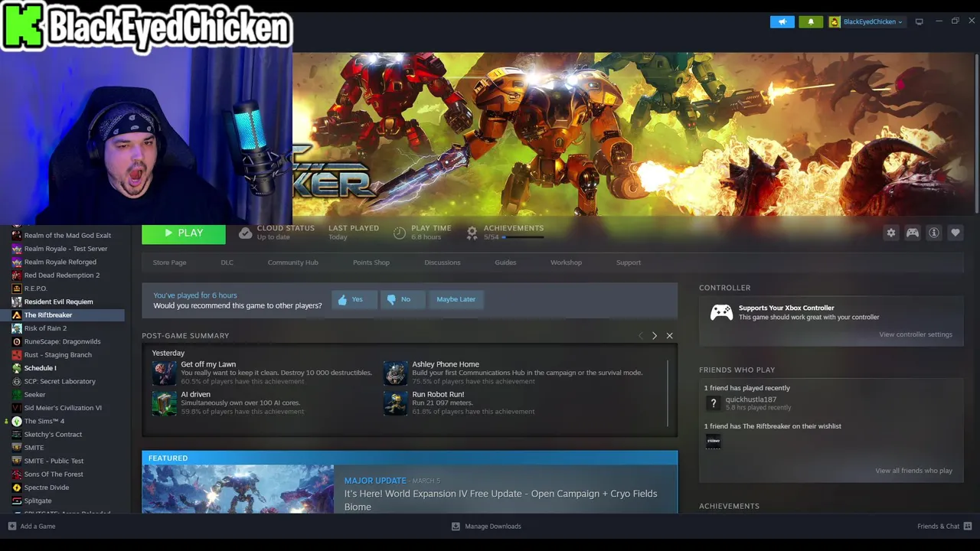Toggle the favorite heart icon

pyautogui.click(x=955, y=233)
